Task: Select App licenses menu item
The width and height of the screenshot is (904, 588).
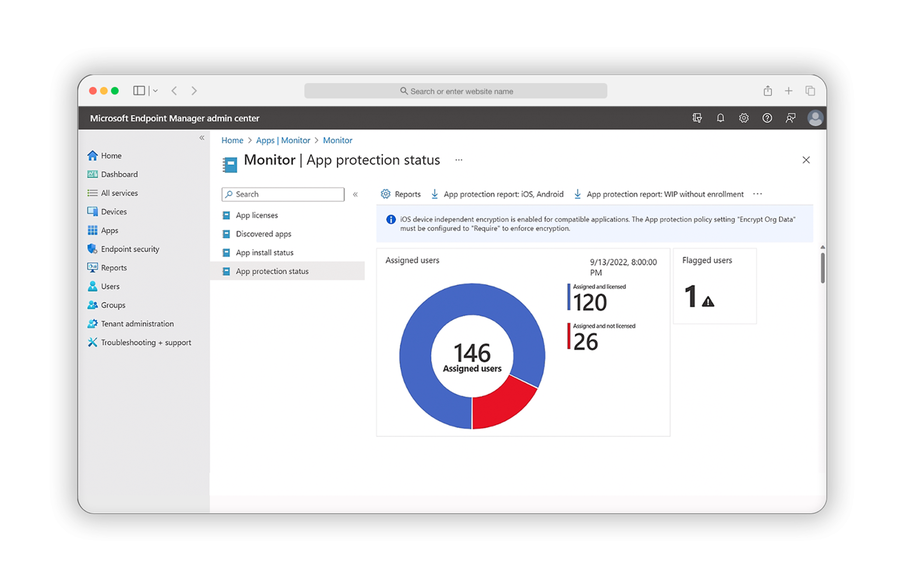Action: pos(257,215)
